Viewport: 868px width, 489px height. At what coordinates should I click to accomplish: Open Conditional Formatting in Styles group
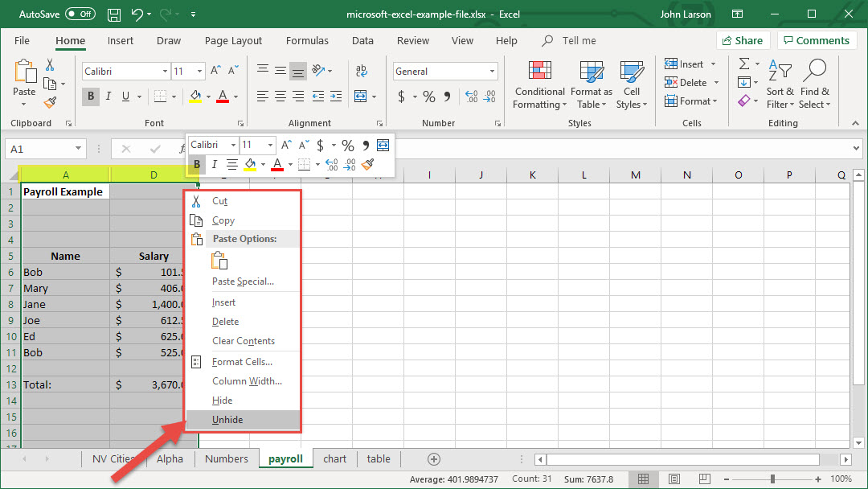click(540, 84)
